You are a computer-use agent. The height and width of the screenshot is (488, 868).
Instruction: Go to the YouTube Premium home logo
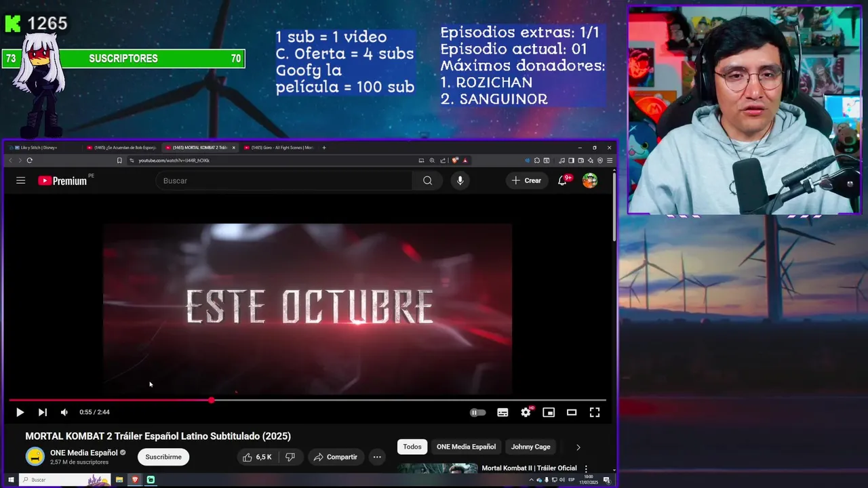point(62,181)
